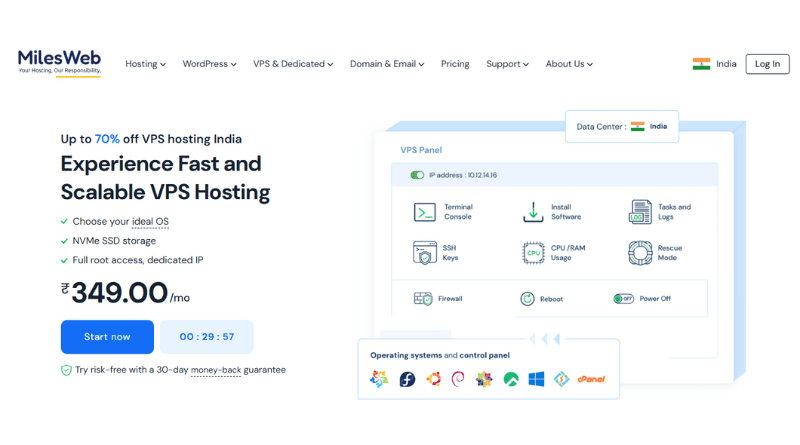Click the Rescue Mode lifebuoy icon

click(x=640, y=253)
